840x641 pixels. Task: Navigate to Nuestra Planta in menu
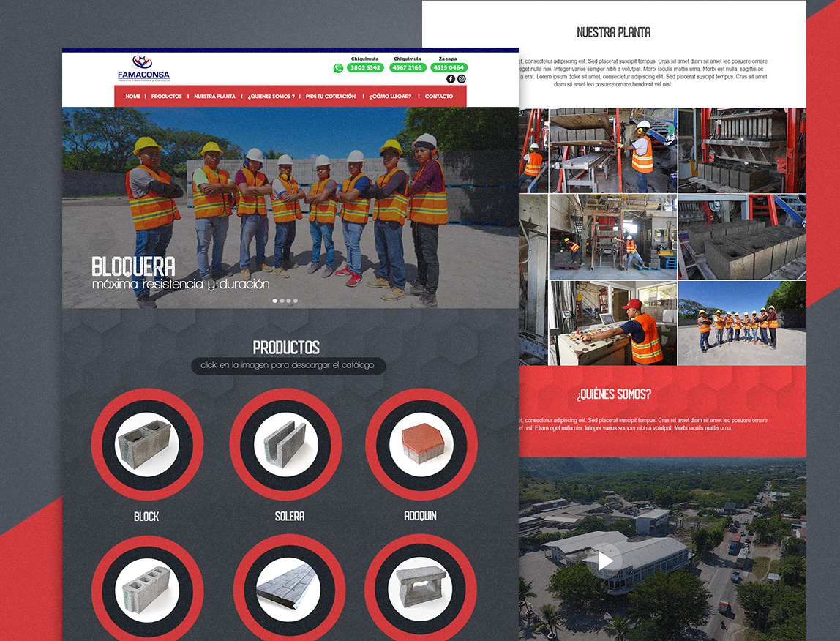(215, 97)
